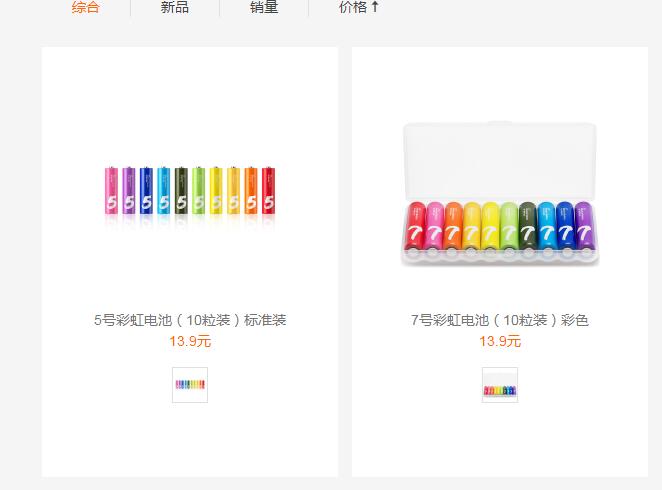Viewport: 662px width, 490px height.
Task: Click the up arrow beside 价格
Action: click(375, 8)
